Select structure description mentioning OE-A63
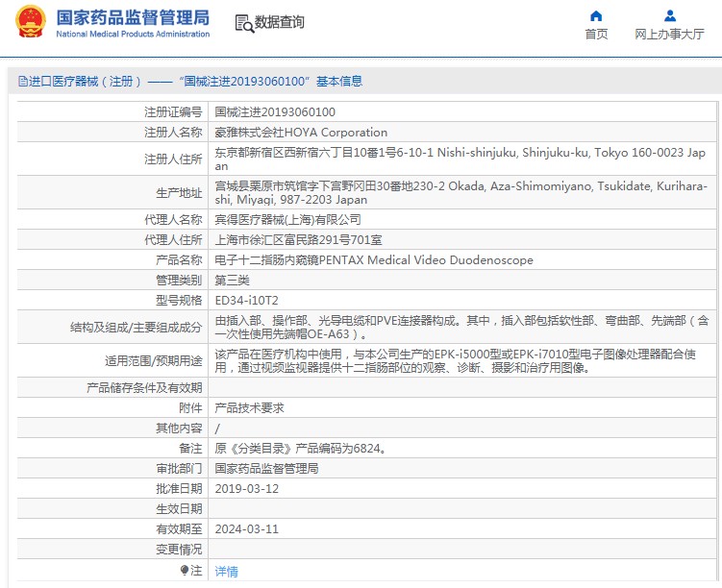The width and height of the screenshot is (722, 588). pyautogui.click(x=461, y=327)
